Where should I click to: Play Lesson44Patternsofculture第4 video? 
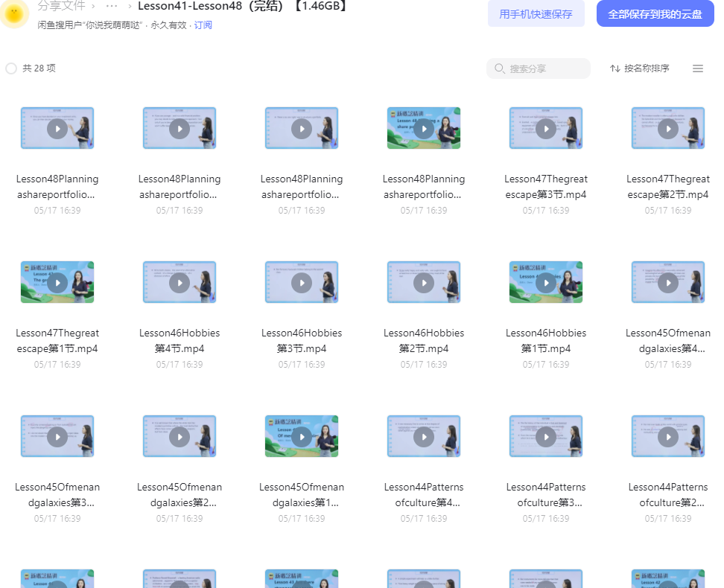coord(424,437)
